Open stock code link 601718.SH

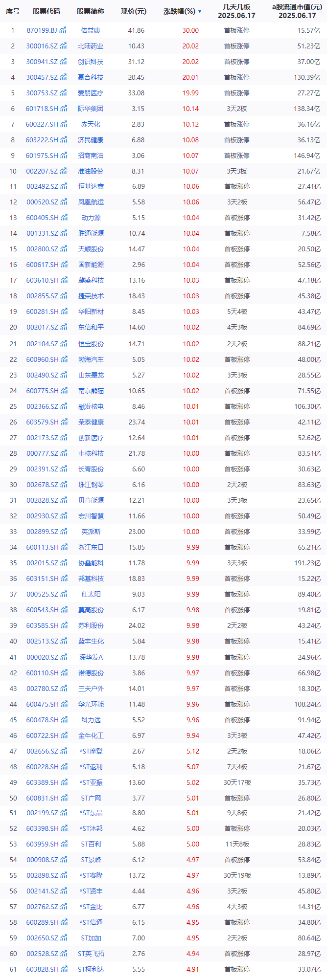(x=42, y=109)
